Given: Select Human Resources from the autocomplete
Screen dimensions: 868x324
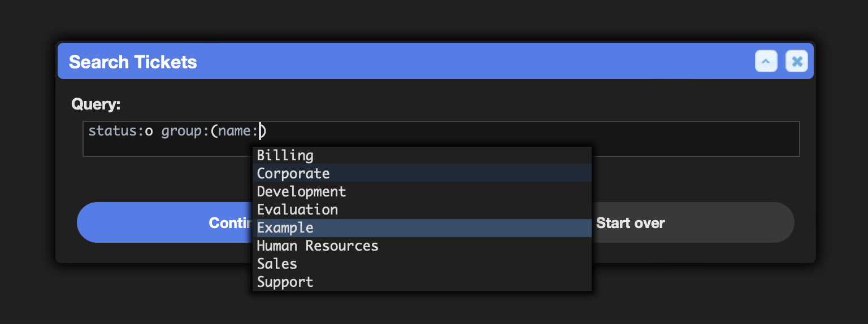Looking at the screenshot, I should pos(422,246).
